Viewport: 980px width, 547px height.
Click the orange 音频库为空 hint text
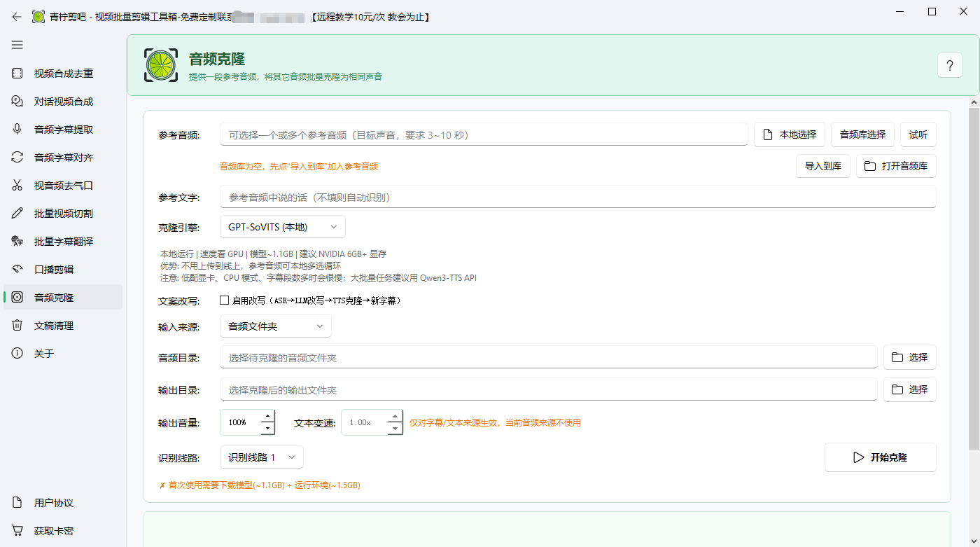(299, 167)
